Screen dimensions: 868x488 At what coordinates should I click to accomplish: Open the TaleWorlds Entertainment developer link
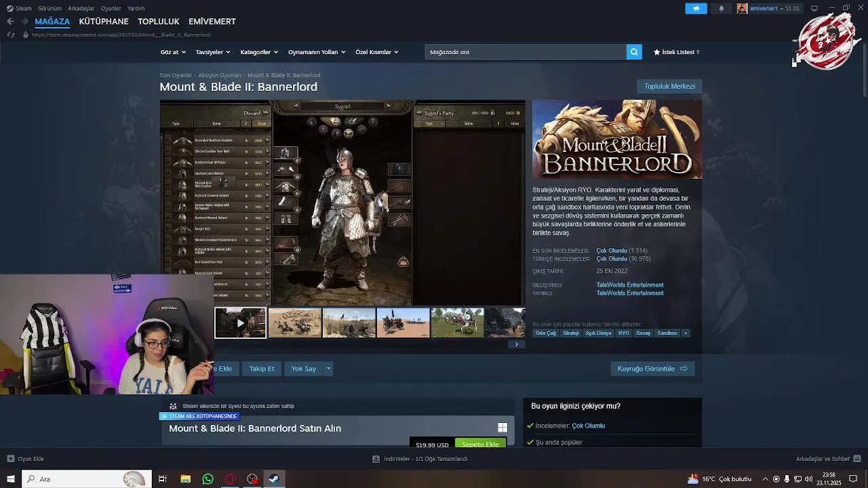[630, 285]
